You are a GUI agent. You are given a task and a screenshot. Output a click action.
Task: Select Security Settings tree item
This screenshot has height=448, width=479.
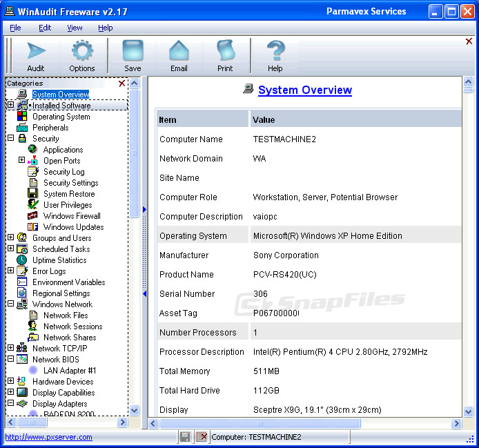71,183
